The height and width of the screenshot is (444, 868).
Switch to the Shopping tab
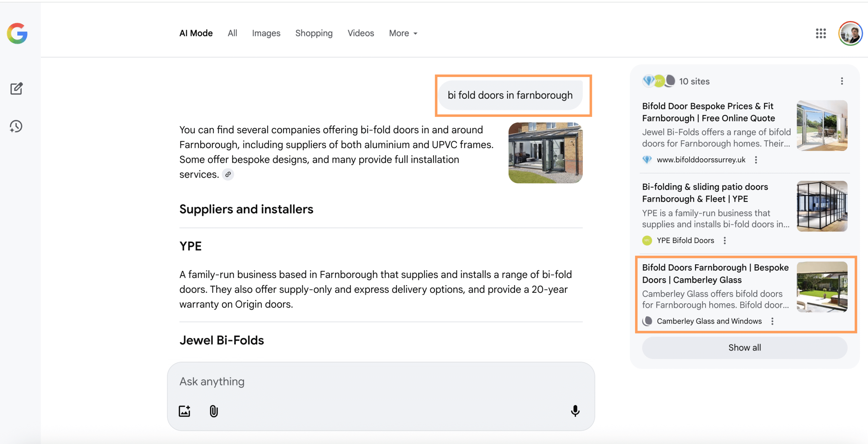click(314, 33)
